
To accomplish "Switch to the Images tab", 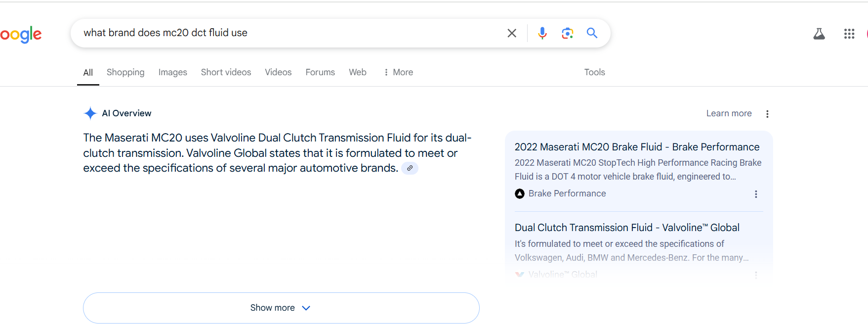I will tap(172, 72).
